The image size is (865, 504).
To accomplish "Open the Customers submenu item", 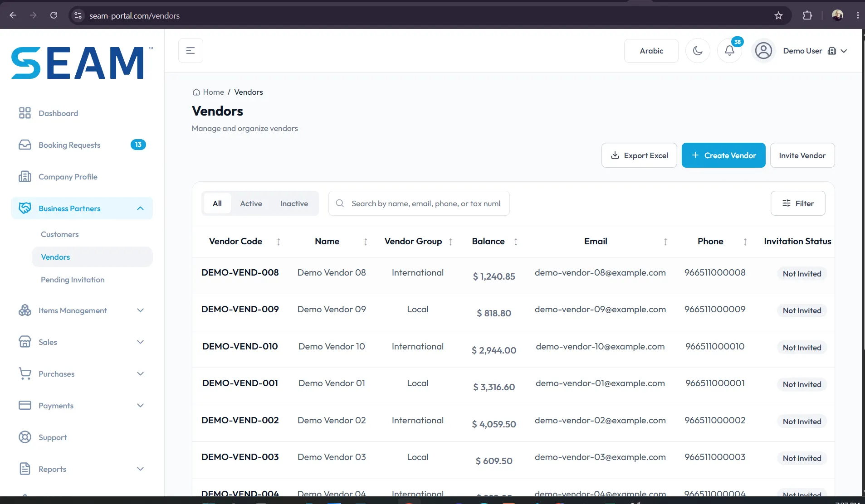I will (x=60, y=234).
